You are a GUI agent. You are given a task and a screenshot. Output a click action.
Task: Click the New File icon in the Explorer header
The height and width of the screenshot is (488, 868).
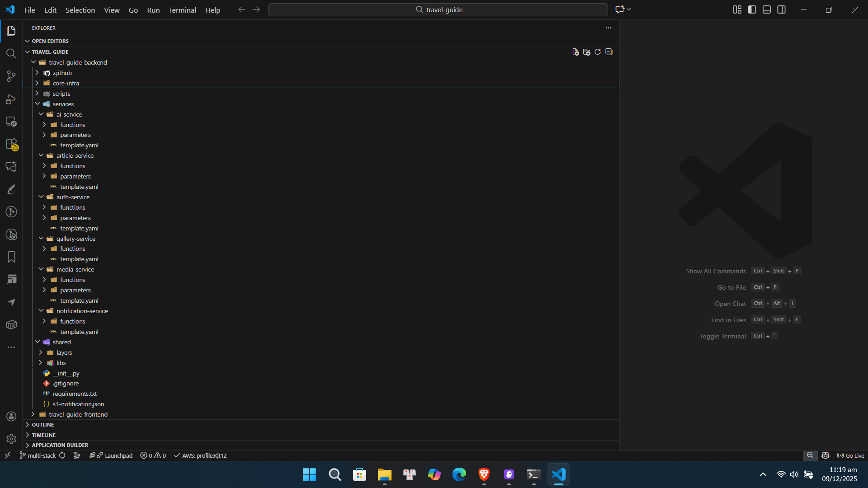575,52
